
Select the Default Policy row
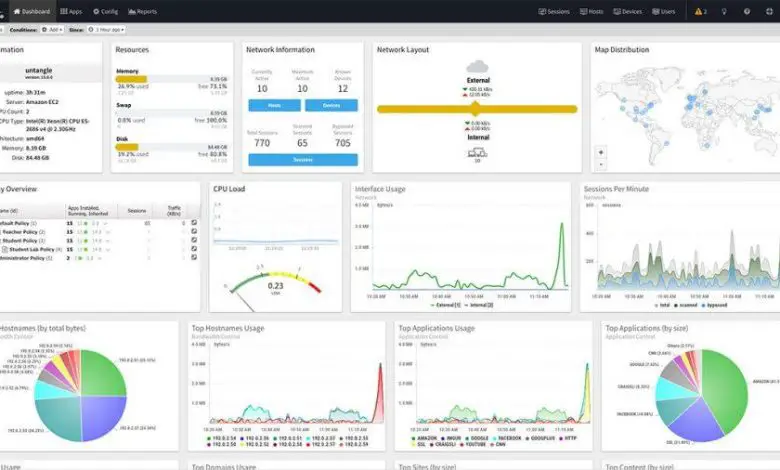point(99,223)
